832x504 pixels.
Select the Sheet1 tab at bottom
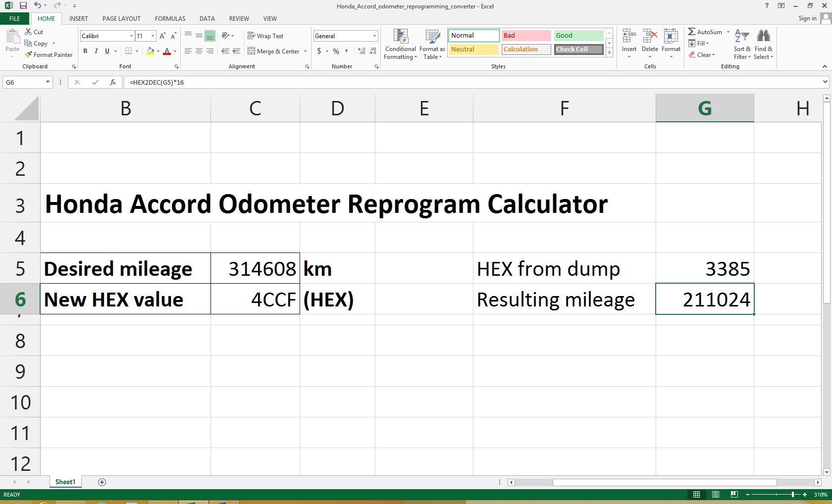[65, 482]
